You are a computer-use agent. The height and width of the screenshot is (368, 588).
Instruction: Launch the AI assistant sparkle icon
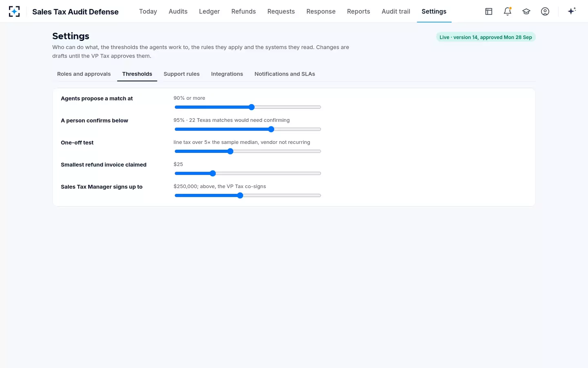coord(572,11)
